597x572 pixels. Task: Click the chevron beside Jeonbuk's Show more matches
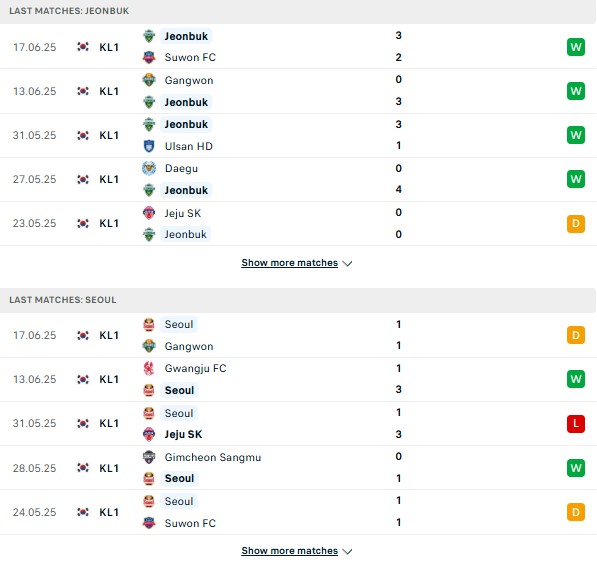coord(347,264)
